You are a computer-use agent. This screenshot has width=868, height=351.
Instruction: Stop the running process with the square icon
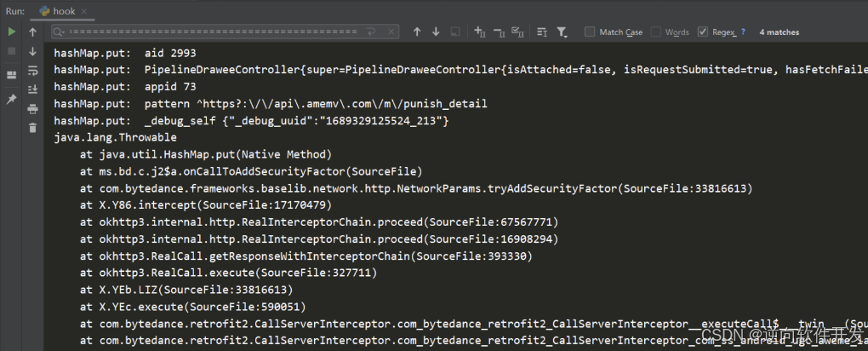[11, 51]
